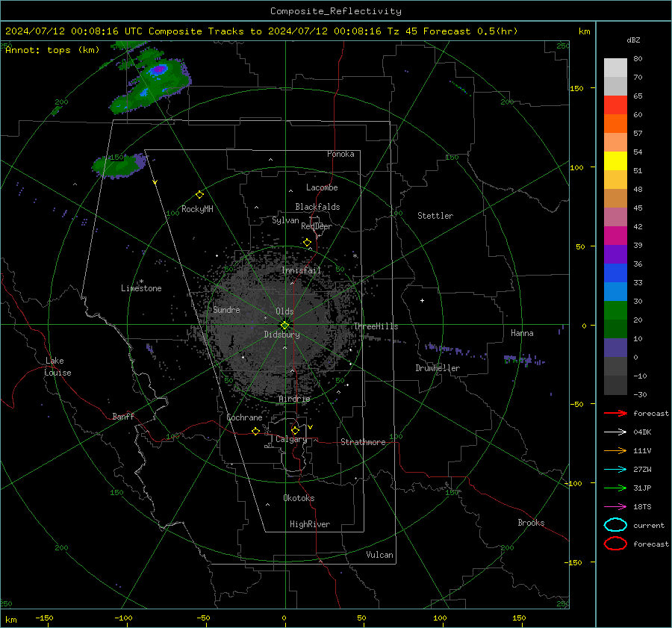Image resolution: width=672 pixels, height=628 pixels.
Task: Click the radar center diamond at Didsbury
Action: [x=285, y=326]
